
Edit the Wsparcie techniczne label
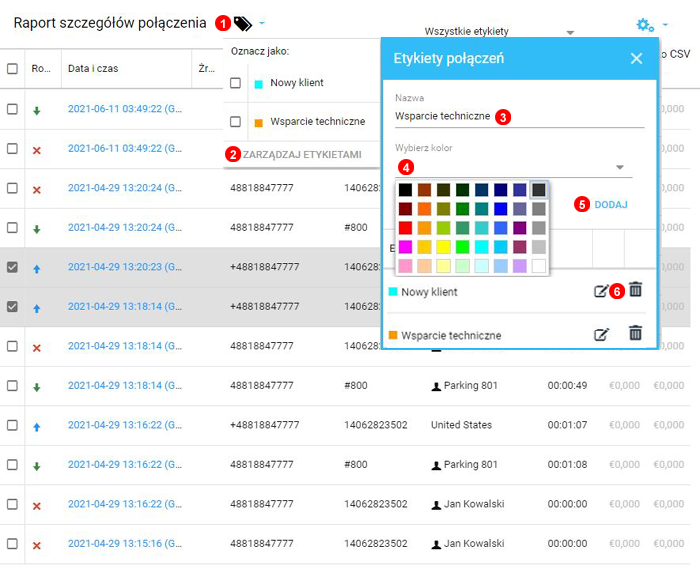[601, 334]
